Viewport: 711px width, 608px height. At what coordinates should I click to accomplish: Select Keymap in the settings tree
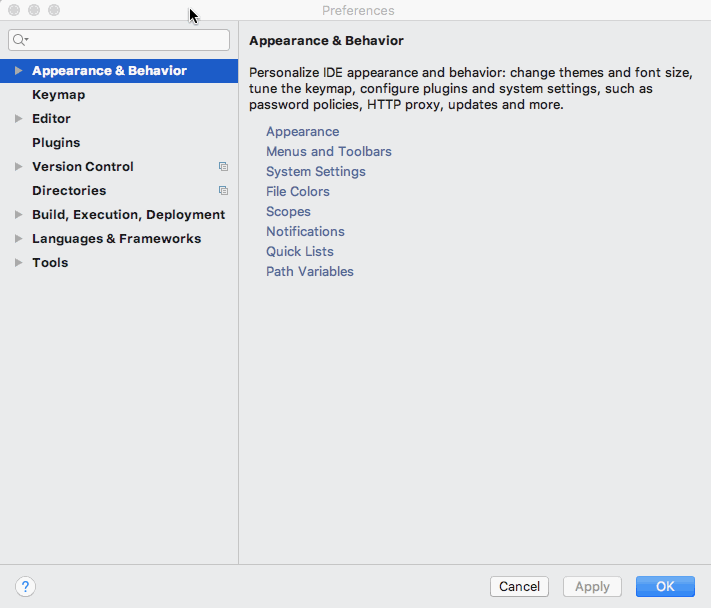[58, 95]
